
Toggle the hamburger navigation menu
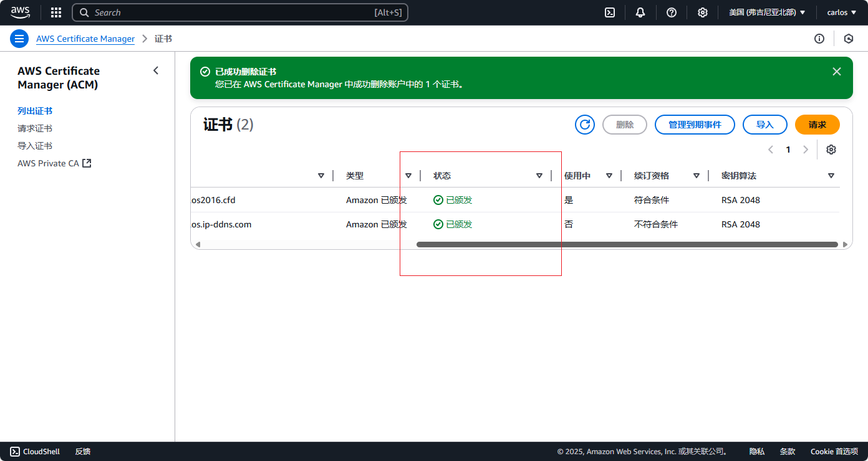[19, 39]
